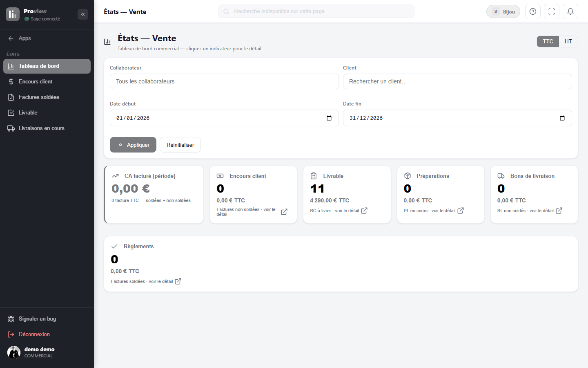588x368 pixels.
Task: Click 'BL non soldés · voir le détail'
Action: 526,211
